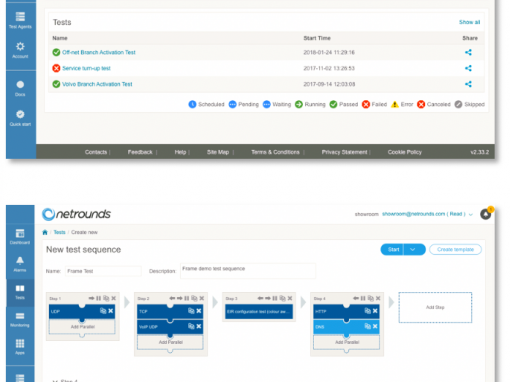Duplicate the TCP task in Step 2
510x382 pixels.
click(191, 311)
